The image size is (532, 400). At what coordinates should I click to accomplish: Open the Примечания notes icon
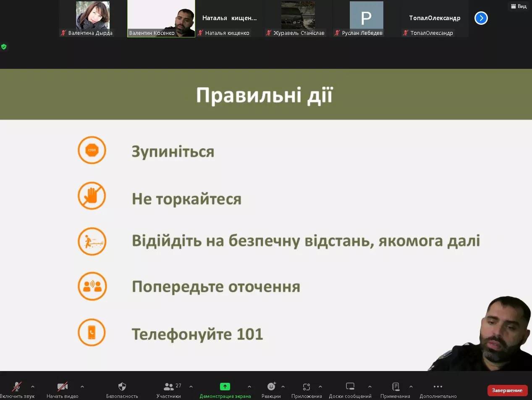[x=395, y=387]
